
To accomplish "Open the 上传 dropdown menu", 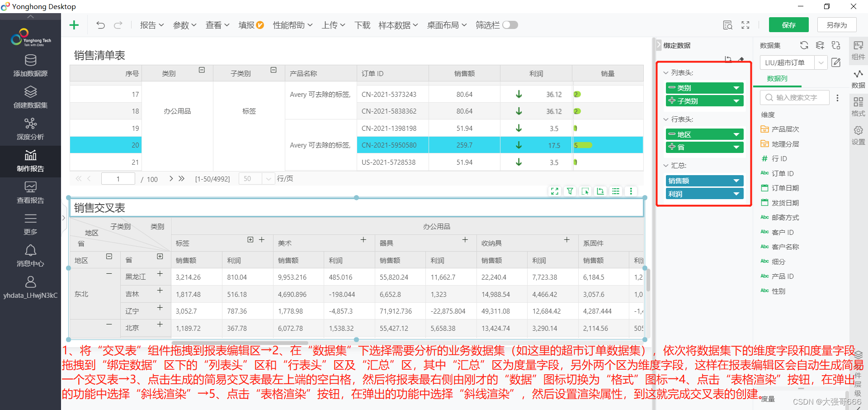I will coord(333,25).
